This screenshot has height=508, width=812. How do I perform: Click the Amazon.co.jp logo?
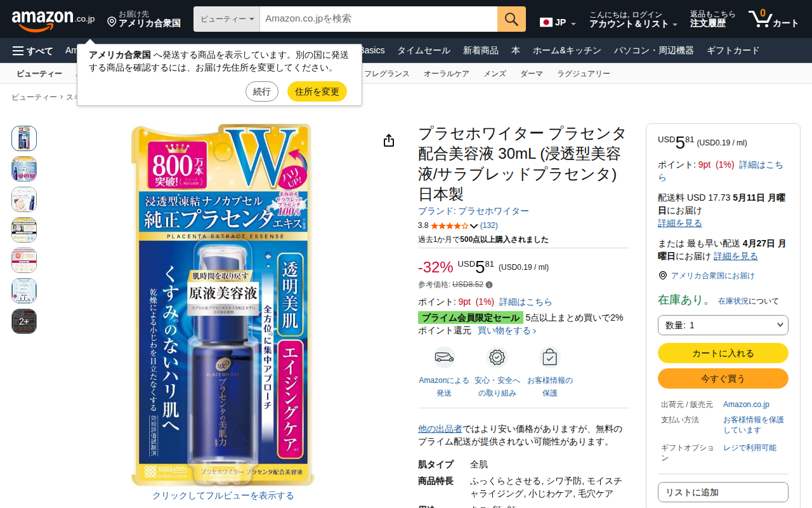tap(53, 20)
